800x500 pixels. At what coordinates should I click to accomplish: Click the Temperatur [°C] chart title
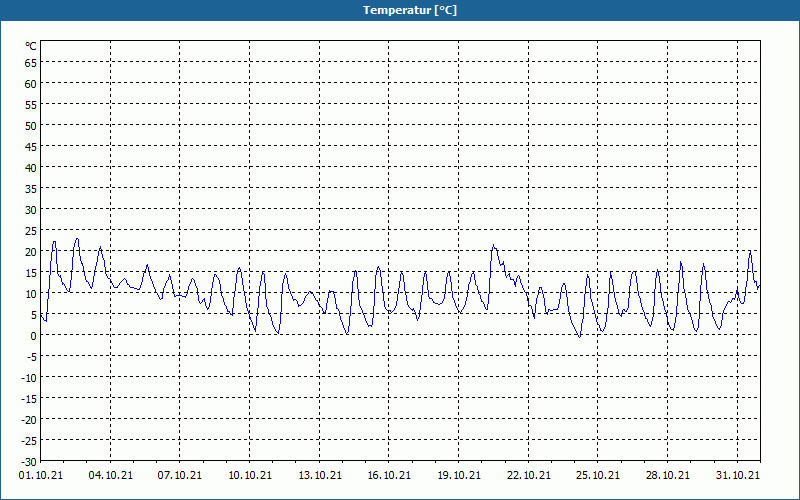click(410, 10)
